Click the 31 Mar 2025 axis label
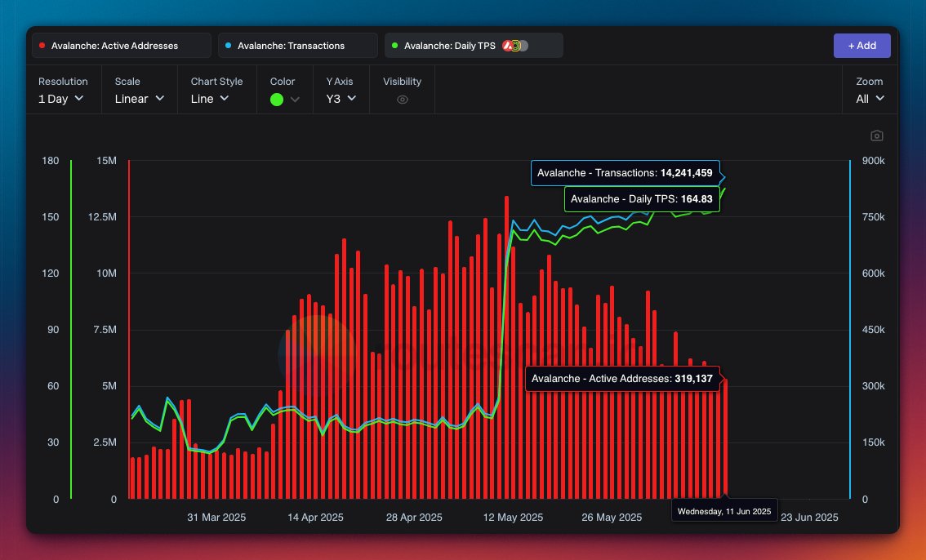926x560 pixels. [216, 518]
